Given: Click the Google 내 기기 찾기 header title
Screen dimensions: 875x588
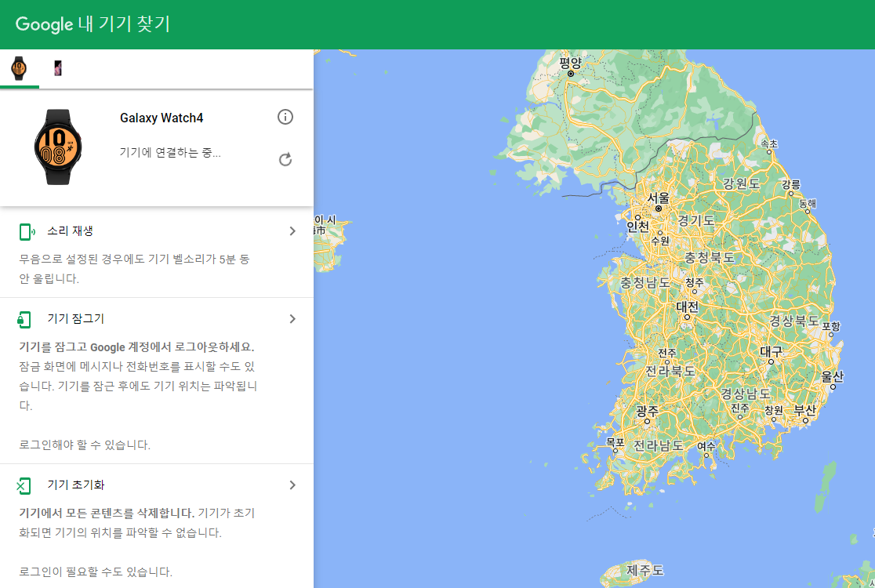Looking at the screenshot, I should [93, 24].
